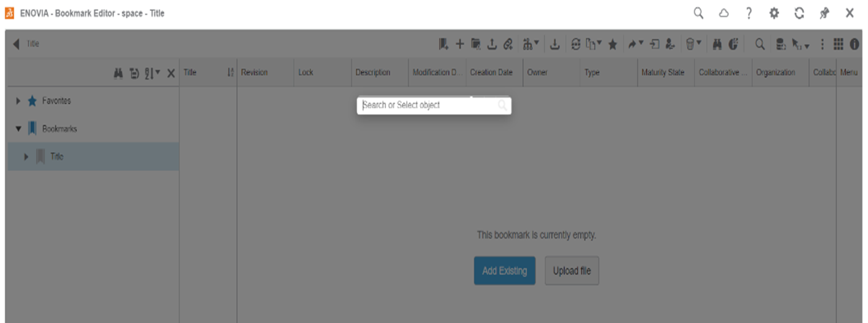The image size is (868, 323).
Task: Click the Add Existing button
Action: coord(505,271)
